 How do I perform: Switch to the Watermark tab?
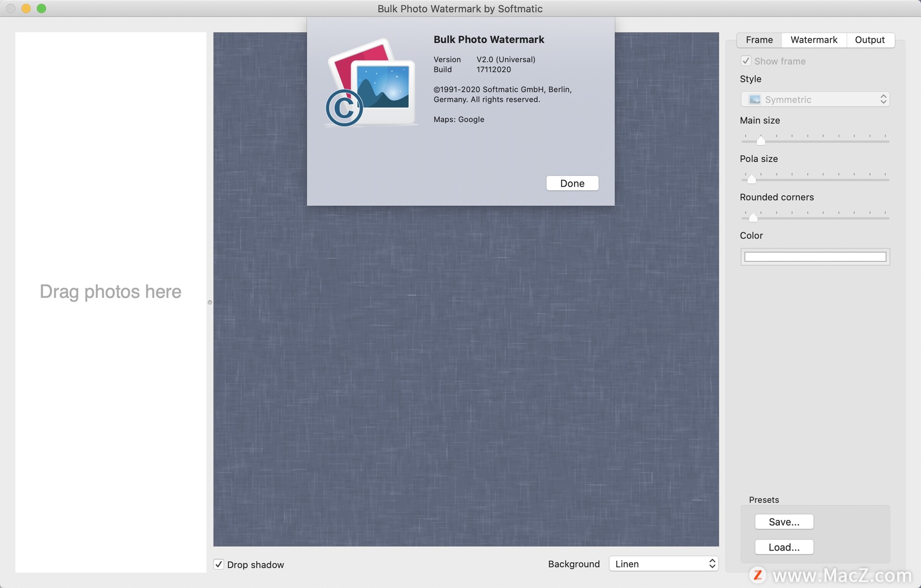pos(814,40)
